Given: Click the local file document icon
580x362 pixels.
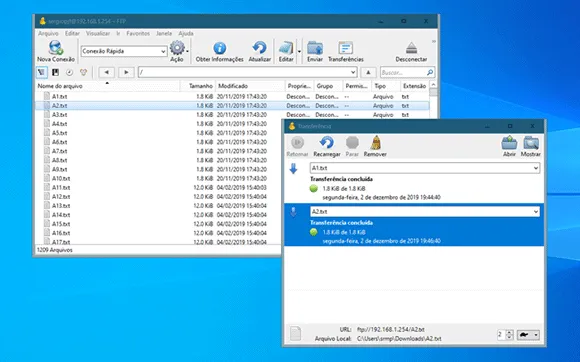Looking at the screenshot, I should [x=295, y=333].
